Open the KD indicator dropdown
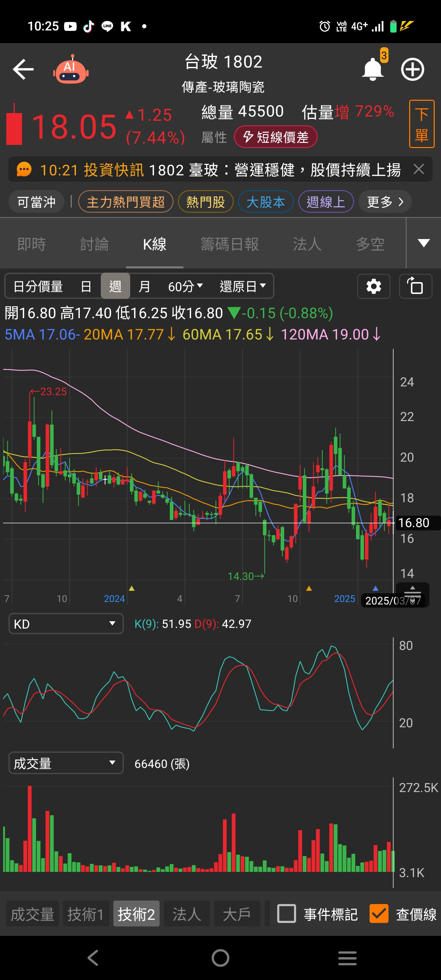This screenshot has height=980, width=441. (66, 624)
